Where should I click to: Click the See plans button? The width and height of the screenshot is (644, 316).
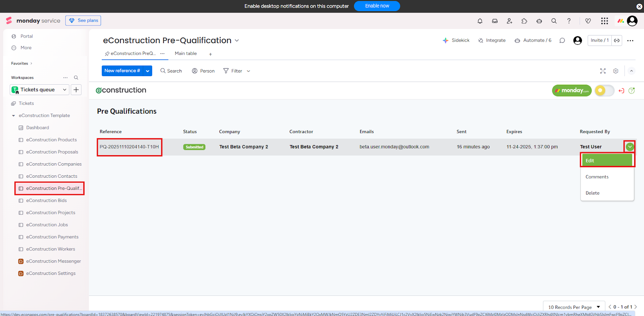83,21
